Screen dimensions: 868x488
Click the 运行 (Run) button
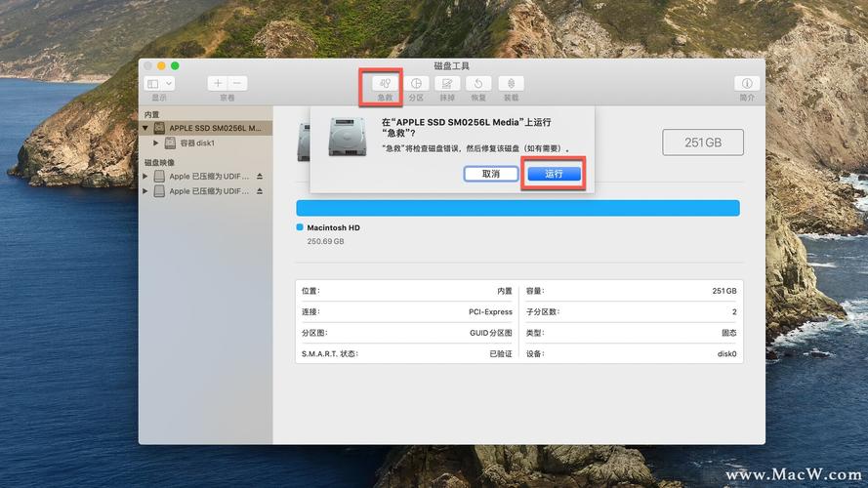point(554,174)
